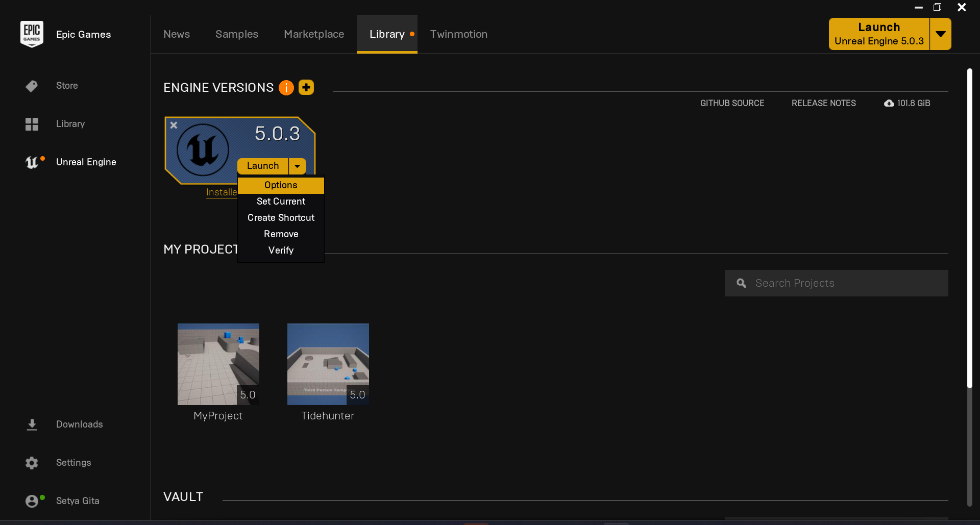Open the MyProject thumbnail
This screenshot has height=525, width=980.
[x=218, y=364]
